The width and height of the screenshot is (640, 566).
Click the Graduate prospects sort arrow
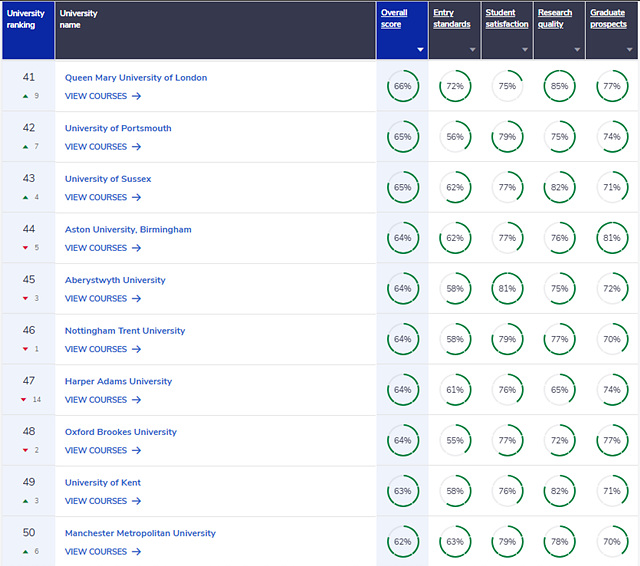point(629,50)
